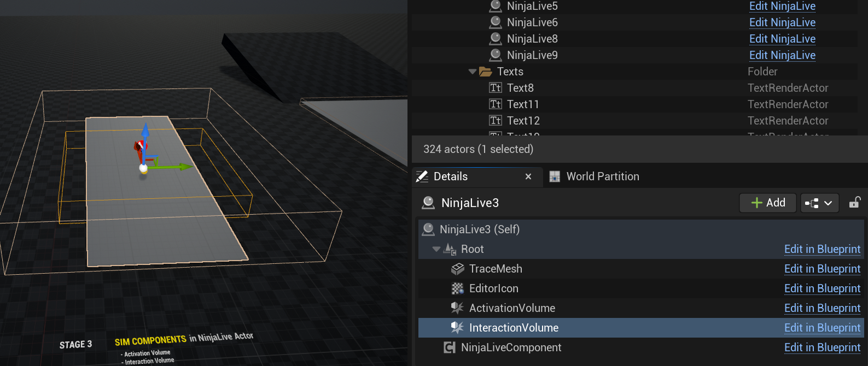Click the Root scene component icon
Viewport: 868px width, 366px height.
click(450, 249)
